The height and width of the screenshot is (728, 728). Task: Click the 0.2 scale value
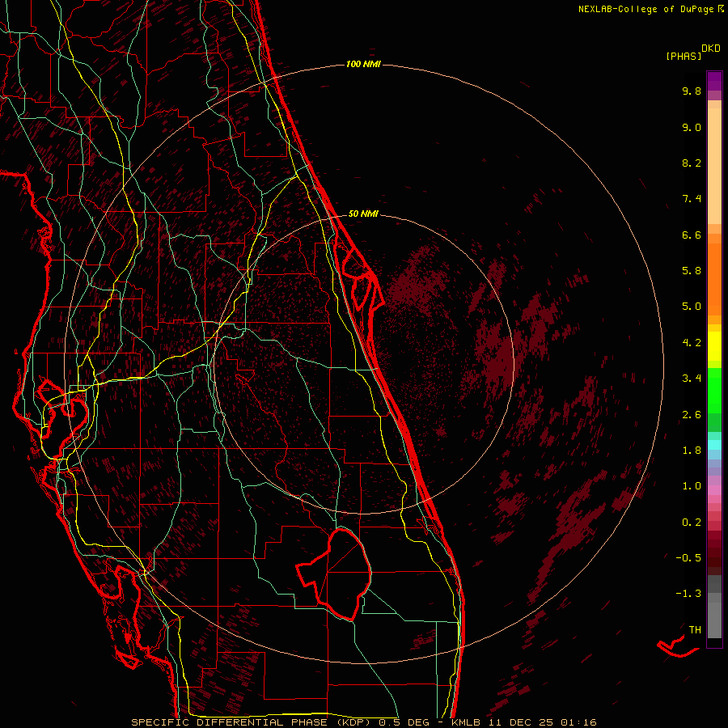692,523
